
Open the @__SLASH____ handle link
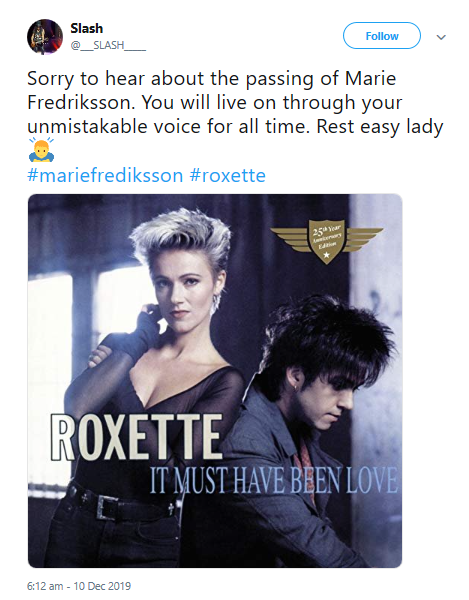pyautogui.click(x=108, y=46)
